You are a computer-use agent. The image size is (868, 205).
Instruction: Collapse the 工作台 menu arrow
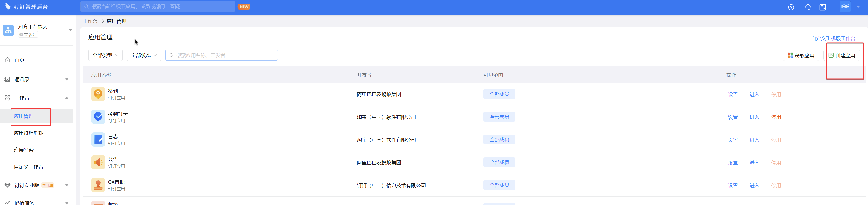pyautogui.click(x=67, y=98)
